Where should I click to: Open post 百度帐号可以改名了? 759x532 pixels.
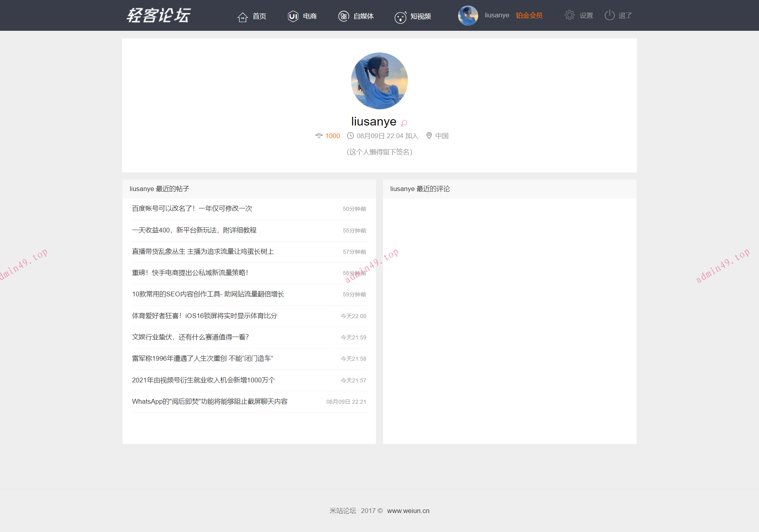[x=192, y=208]
